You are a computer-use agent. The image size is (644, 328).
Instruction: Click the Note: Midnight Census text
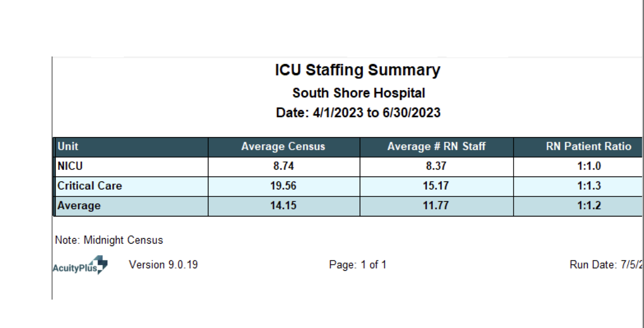tap(109, 240)
